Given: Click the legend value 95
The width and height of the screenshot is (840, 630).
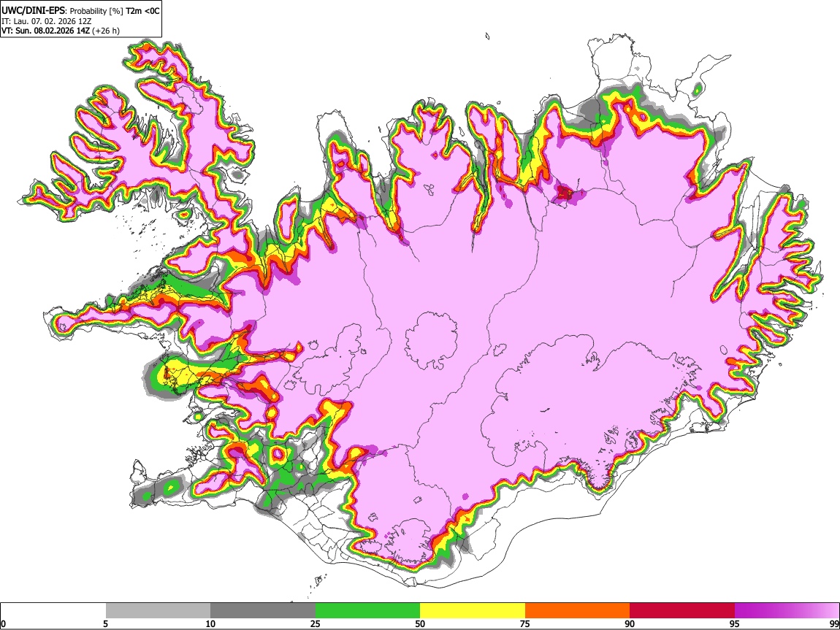Looking at the screenshot, I should (x=735, y=624).
